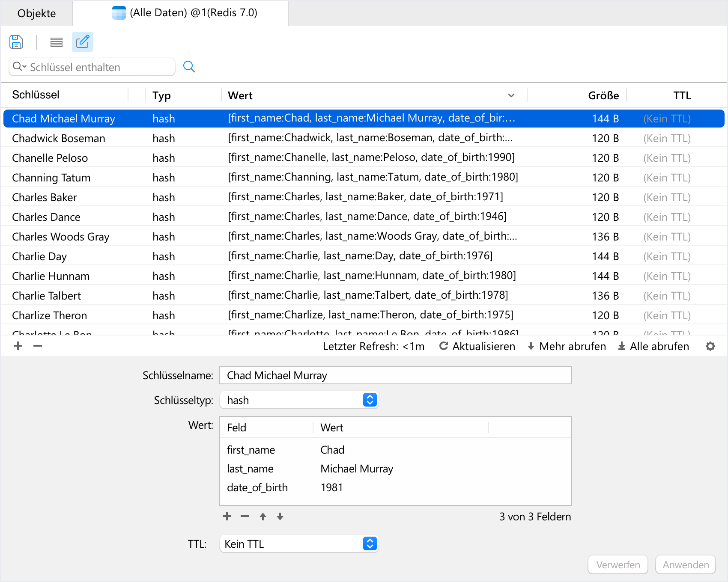This screenshot has width=728, height=582.
Task: Select the Chad Michael Murray row
Action: pyautogui.click(x=364, y=119)
